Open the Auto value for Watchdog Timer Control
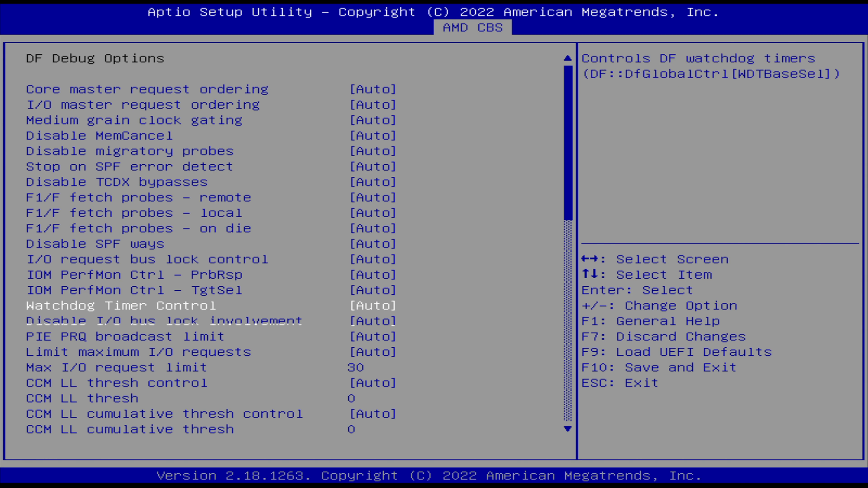This screenshot has height=488, width=868. point(373,306)
